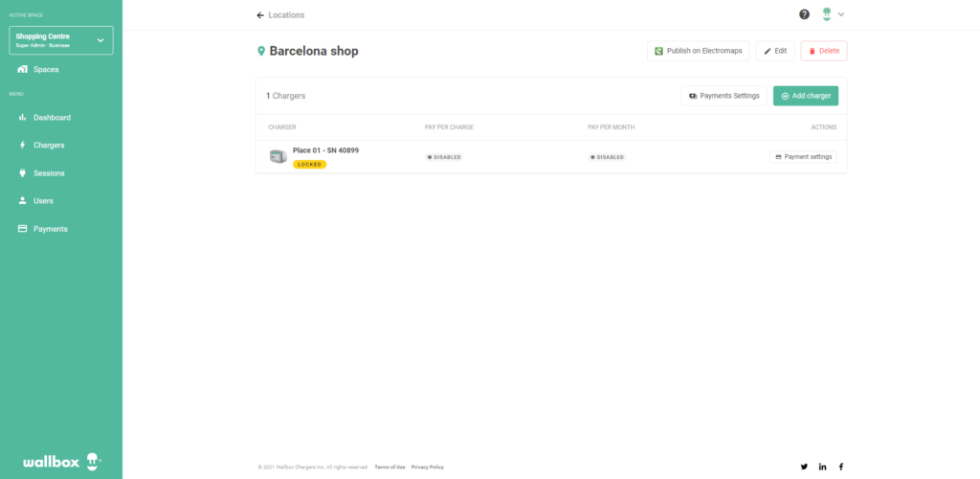Go to Sessions page
The image size is (980, 479).
pos(48,173)
